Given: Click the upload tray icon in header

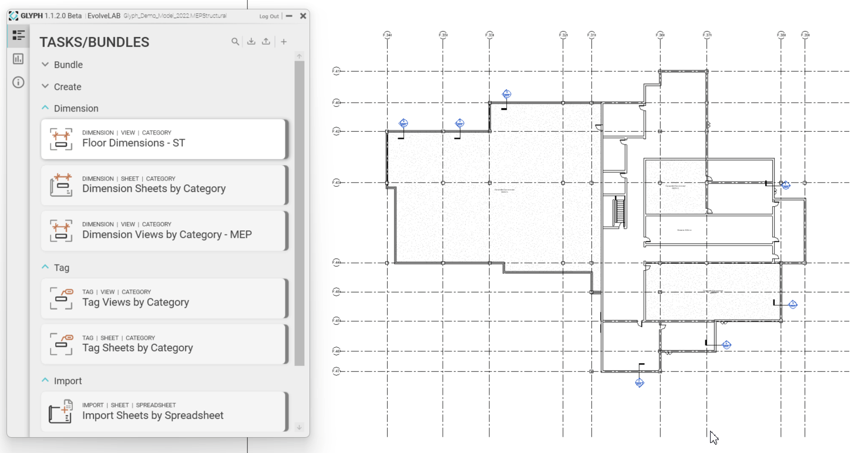Looking at the screenshot, I should click(266, 42).
